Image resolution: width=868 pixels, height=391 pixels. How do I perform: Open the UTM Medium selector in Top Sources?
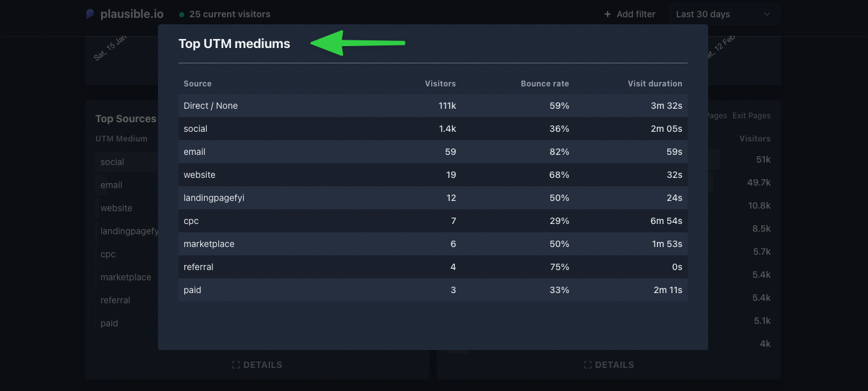coord(122,138)
